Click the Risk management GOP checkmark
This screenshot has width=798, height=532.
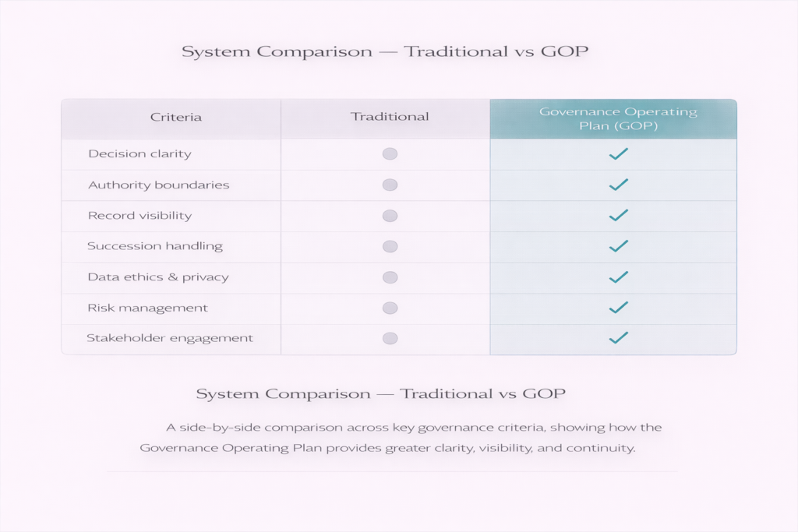point(618,308)
